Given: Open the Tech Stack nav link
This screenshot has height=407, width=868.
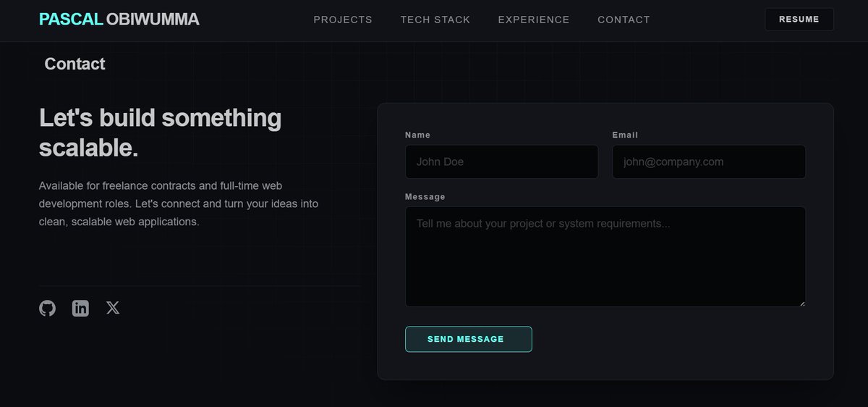Looking at the screenshot, I should (435, 20).
